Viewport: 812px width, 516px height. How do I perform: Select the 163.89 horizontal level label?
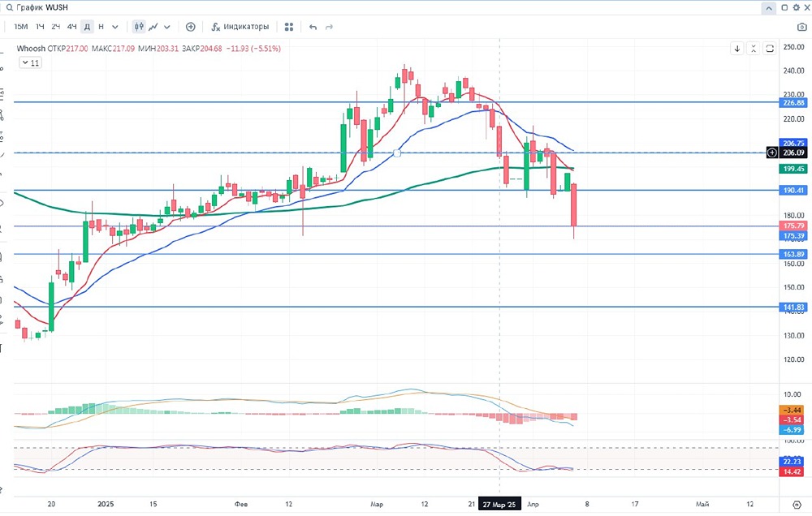(x=793, y=254)
